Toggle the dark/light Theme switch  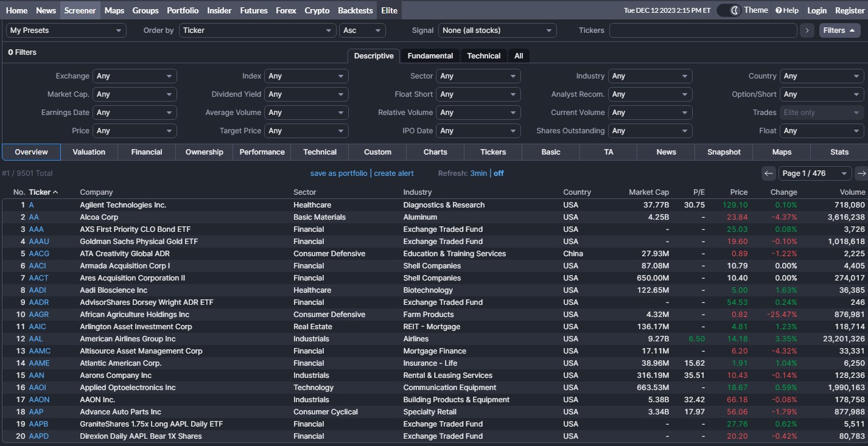point(729,10)
